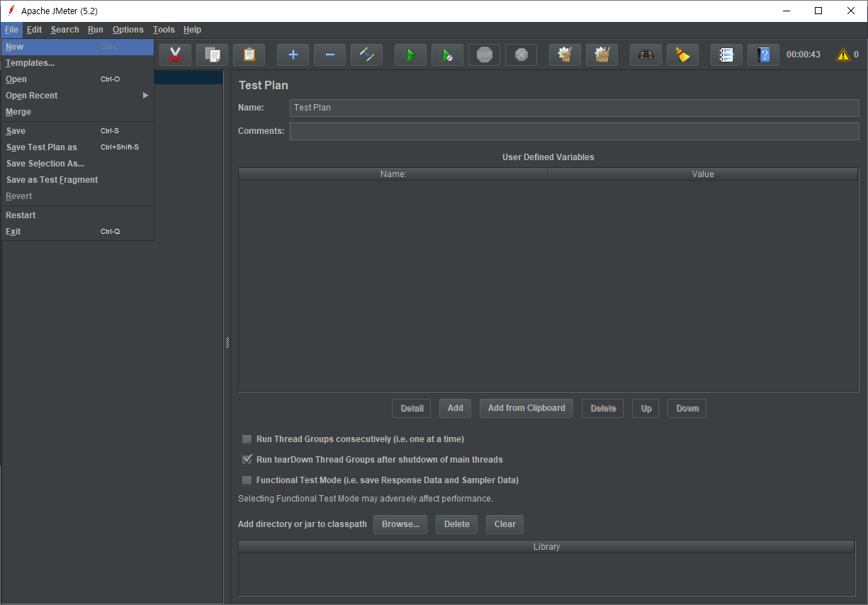This screenshot has height=605, width=868.
Task: Choose New from the File menu
Action: pyautogui.click(x=77, y=47)
